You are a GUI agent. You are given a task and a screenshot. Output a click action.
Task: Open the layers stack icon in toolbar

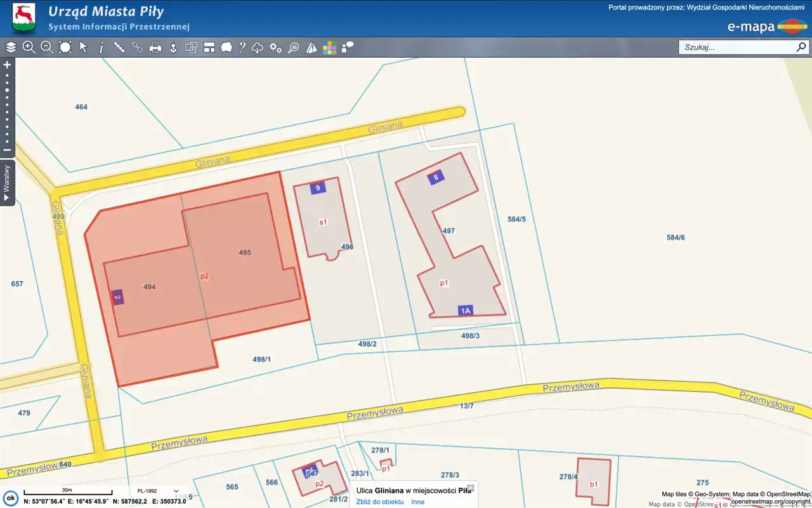(x=11, y=48)
